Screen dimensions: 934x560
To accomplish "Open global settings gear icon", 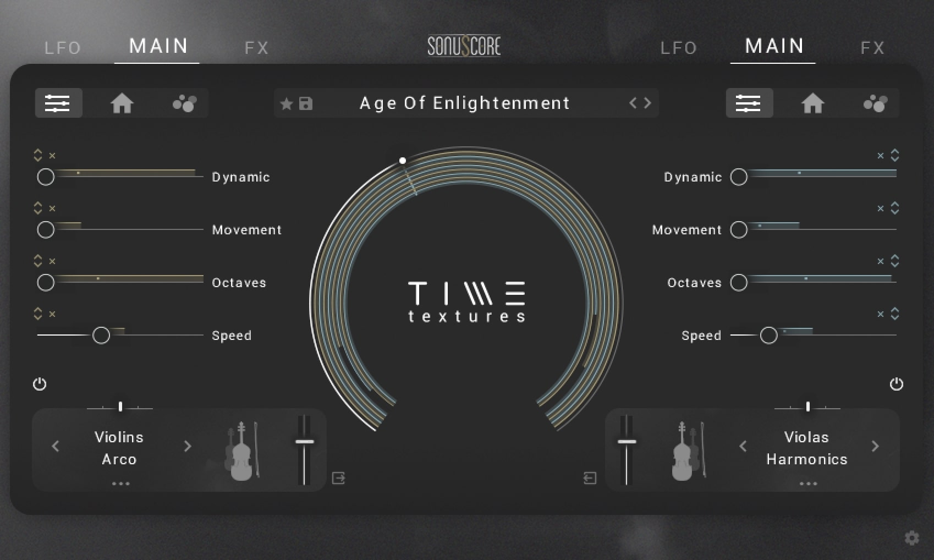I will click(x=911, y=537).
